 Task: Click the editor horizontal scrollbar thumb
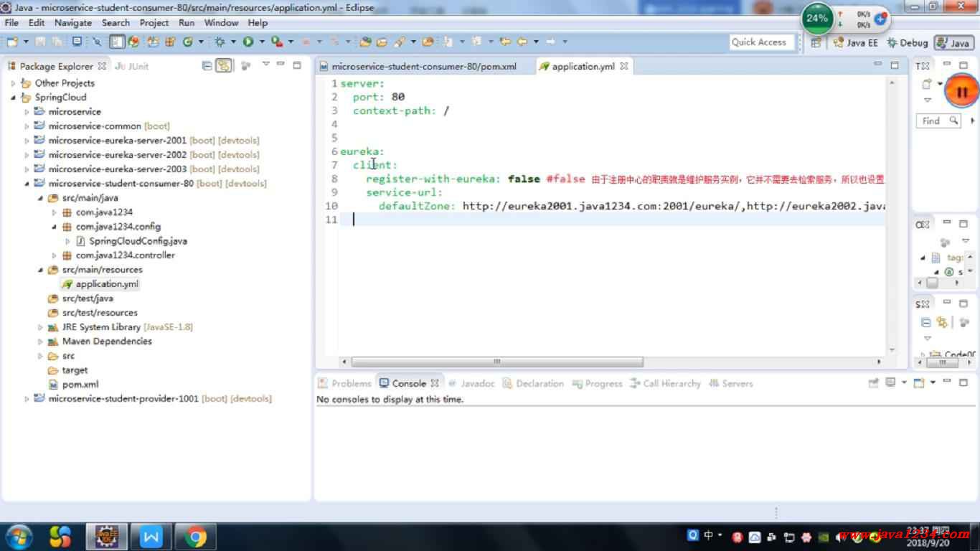pos(496,362)
